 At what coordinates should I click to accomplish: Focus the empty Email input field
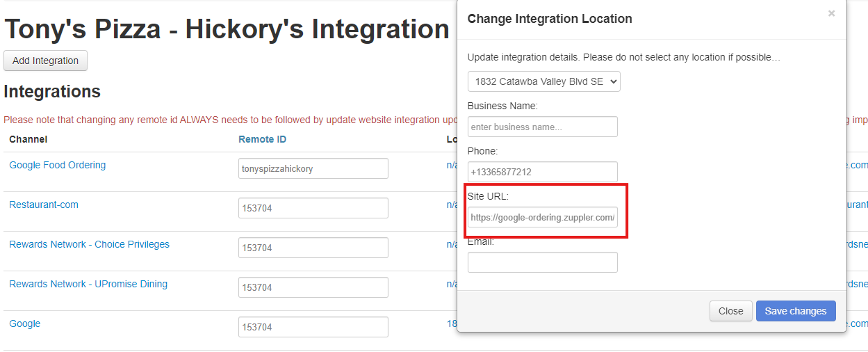tap(542, 262)
